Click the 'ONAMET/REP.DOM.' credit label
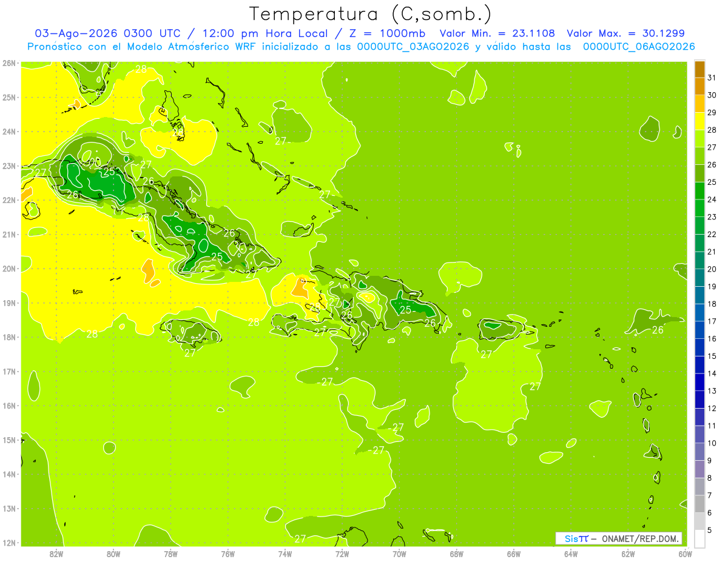This screenshot has height=562, width=728. [x=640, y=538]
